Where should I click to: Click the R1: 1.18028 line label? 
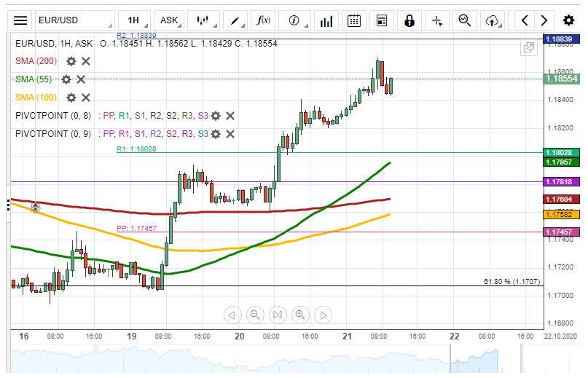pos(136,149)
